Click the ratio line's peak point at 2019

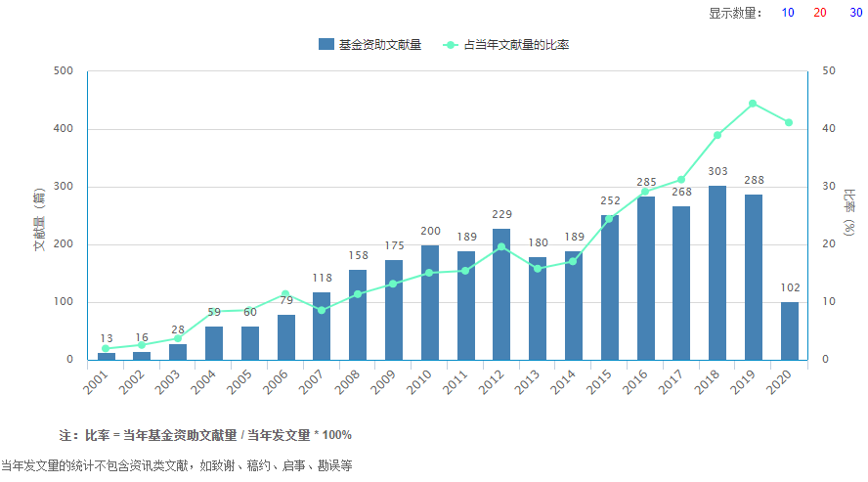(753, 104)
